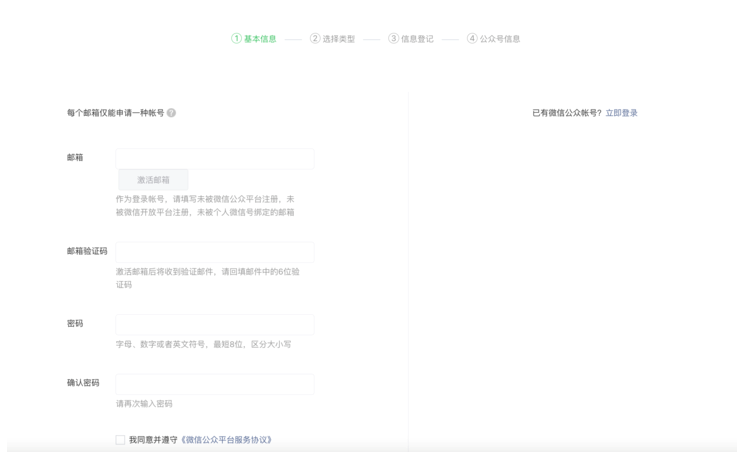Select the 基本信息 step label
This screenshot has height=460, width=750.
260,39
